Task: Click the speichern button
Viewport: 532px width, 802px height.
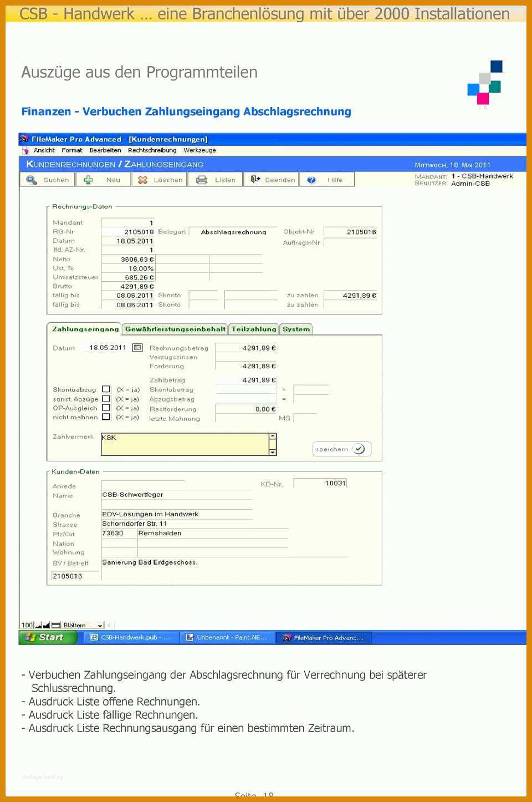Action: click(x=342, y=449)
